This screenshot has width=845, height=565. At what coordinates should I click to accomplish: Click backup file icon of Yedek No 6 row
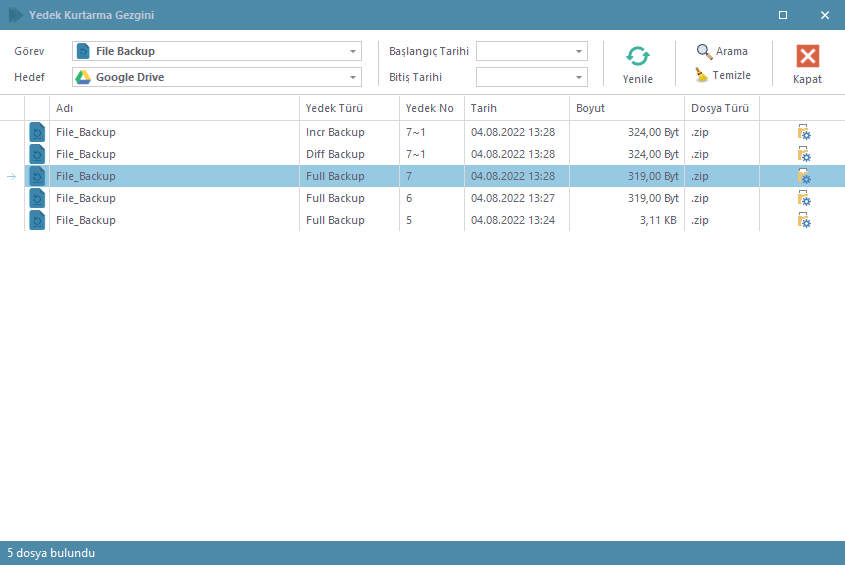coord(37,198)
